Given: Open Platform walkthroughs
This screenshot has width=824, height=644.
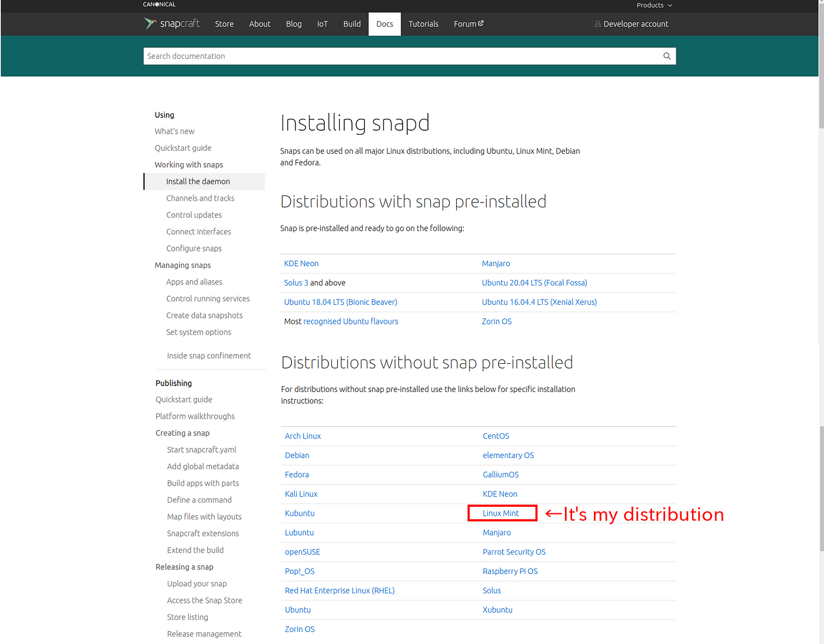Looking at the screenshot, I should (195, 416).
